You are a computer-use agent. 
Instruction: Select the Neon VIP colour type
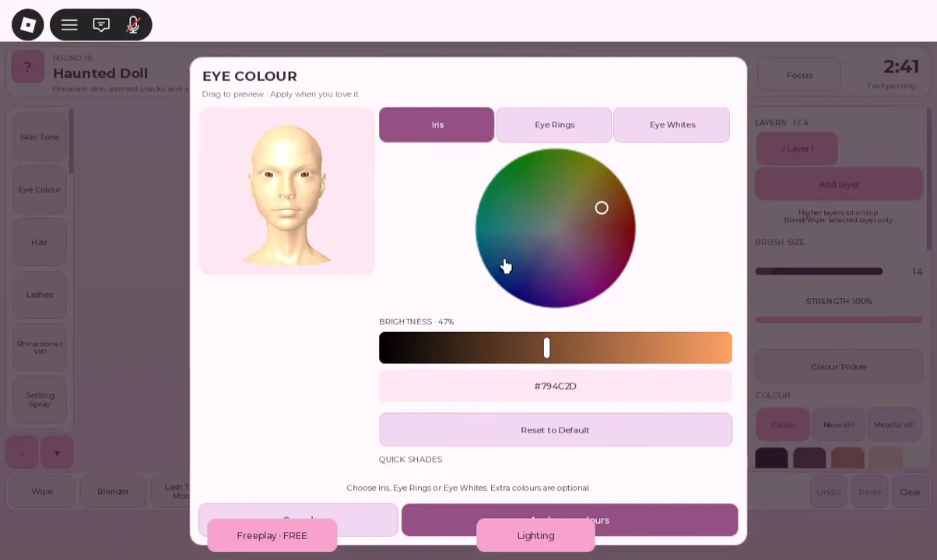pyautogui.click(x=838, y=425)
